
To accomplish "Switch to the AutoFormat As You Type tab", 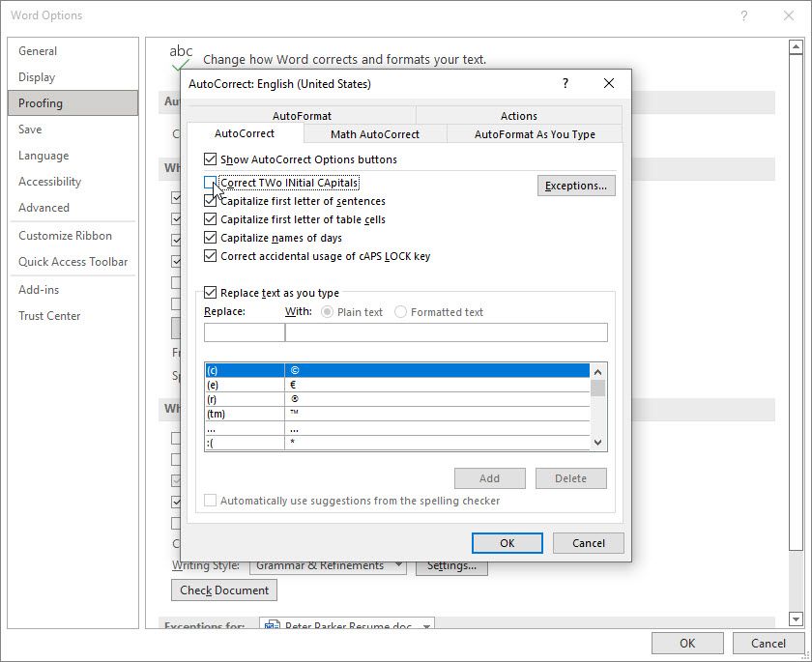I will pos(536,134).
